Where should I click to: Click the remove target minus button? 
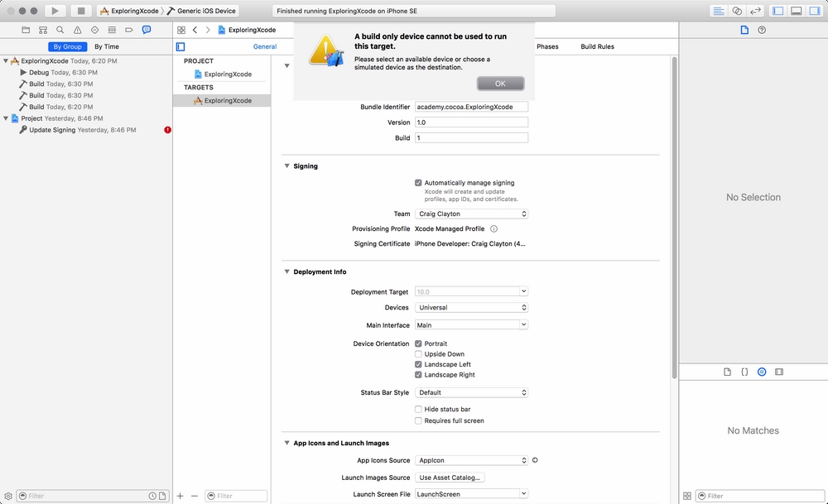(x=195, y=496)
